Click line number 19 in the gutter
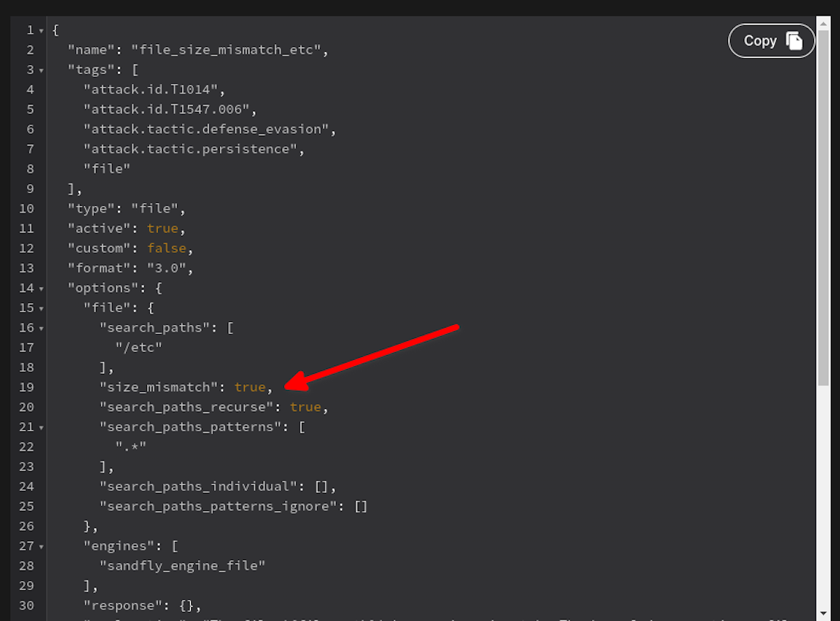This screenshot has width=840, height=621. tap(27, 387)
